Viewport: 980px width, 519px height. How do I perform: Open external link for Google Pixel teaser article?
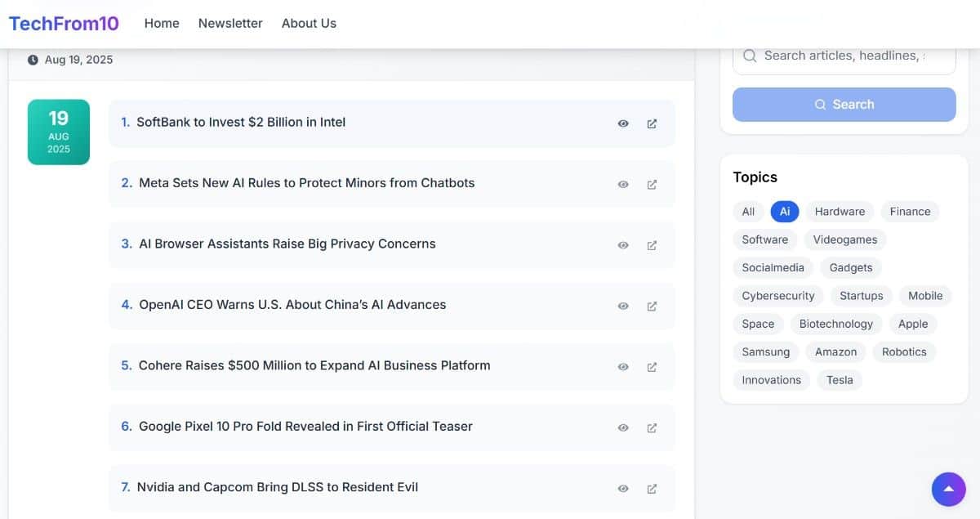(652, 427)
